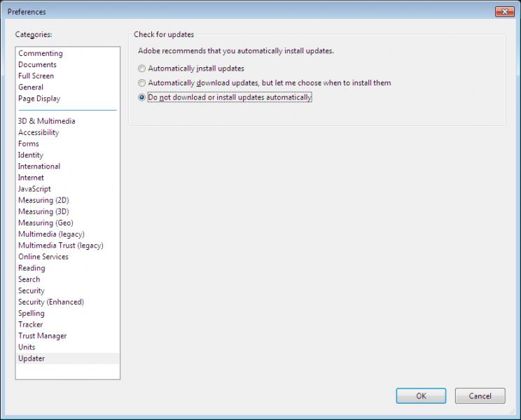Select the Page Display category
This screenshot has width=521, height=420.
tap(39, 99)
